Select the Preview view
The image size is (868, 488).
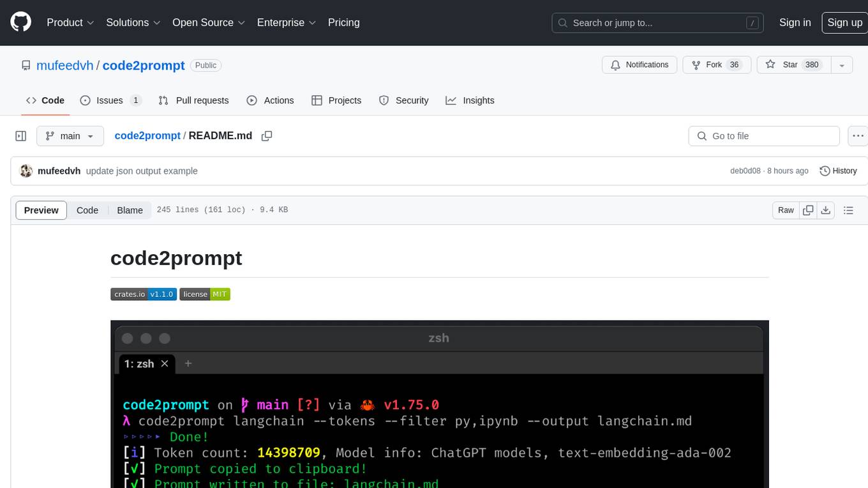pyautogui.click(x=41, y=210)
